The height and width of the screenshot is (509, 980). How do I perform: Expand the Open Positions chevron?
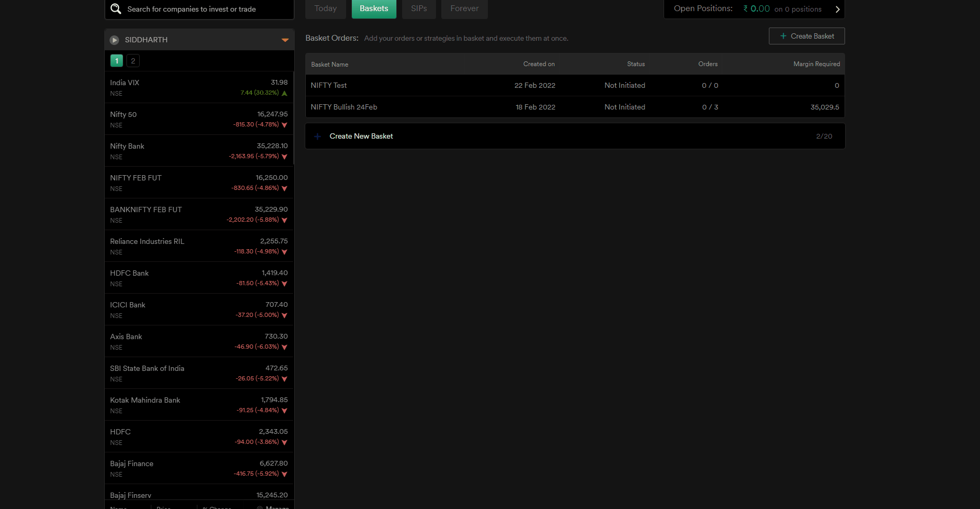click(837, 9)
